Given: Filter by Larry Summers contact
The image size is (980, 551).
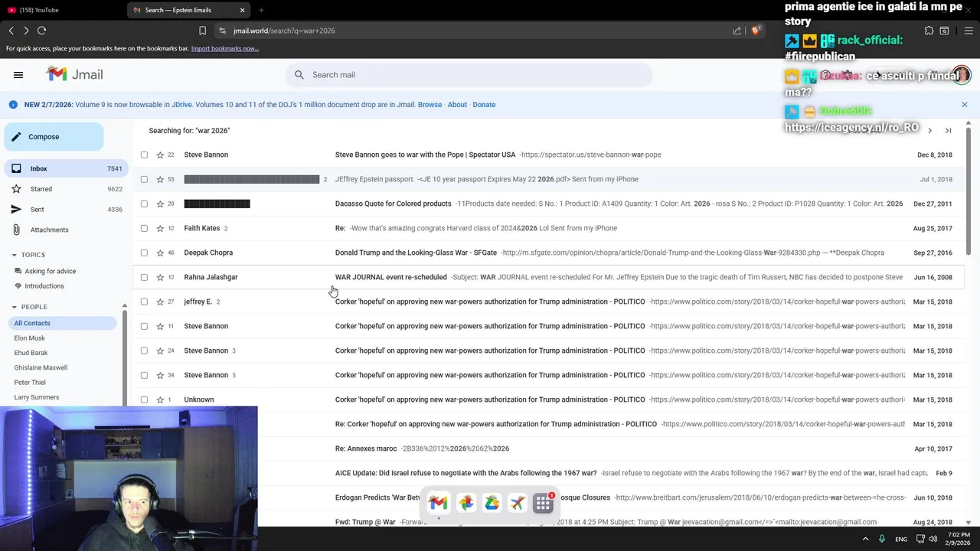Looking at the screenshot, I should pos(36,397).
